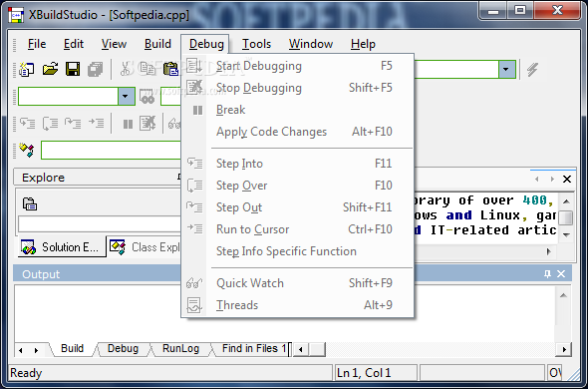
Task: Click the Output horizontal scroll right arrow
Action: [564, 349]
